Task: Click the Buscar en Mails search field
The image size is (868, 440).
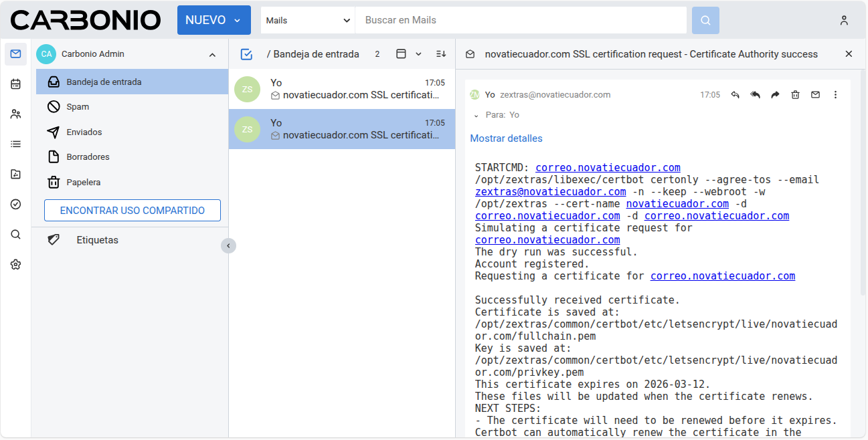Action: 521,20
